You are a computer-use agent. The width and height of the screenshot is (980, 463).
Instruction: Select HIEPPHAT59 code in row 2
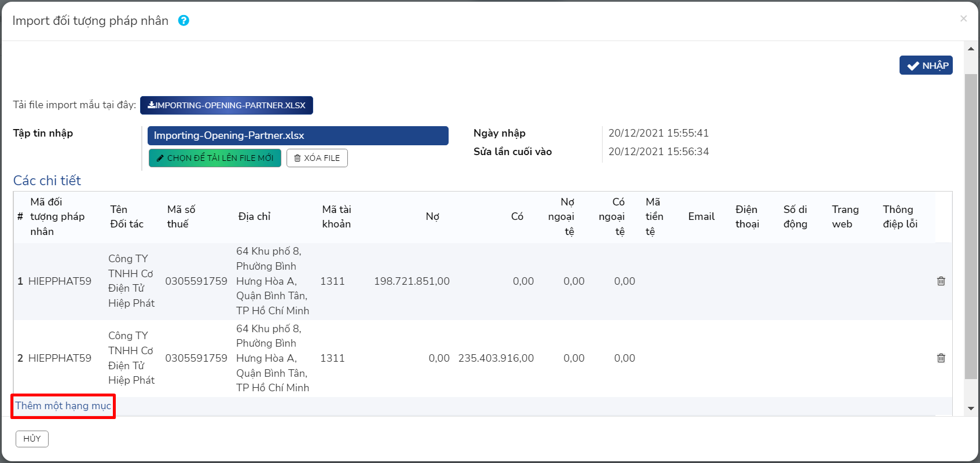[60, 358]
